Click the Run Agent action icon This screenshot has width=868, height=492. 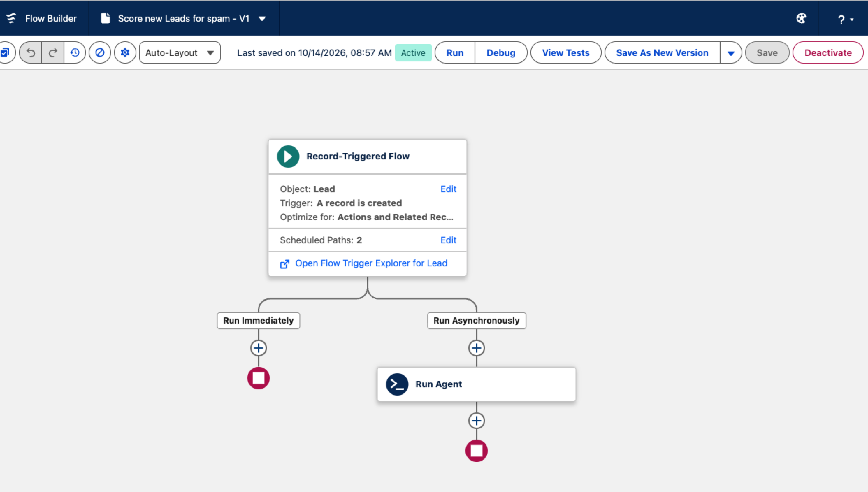pos(397,384)
